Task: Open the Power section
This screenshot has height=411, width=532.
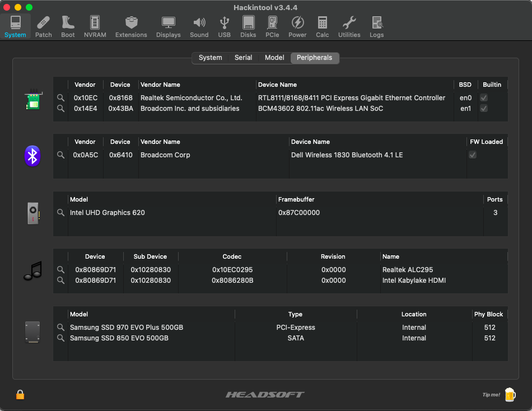Action: point(297,26)
